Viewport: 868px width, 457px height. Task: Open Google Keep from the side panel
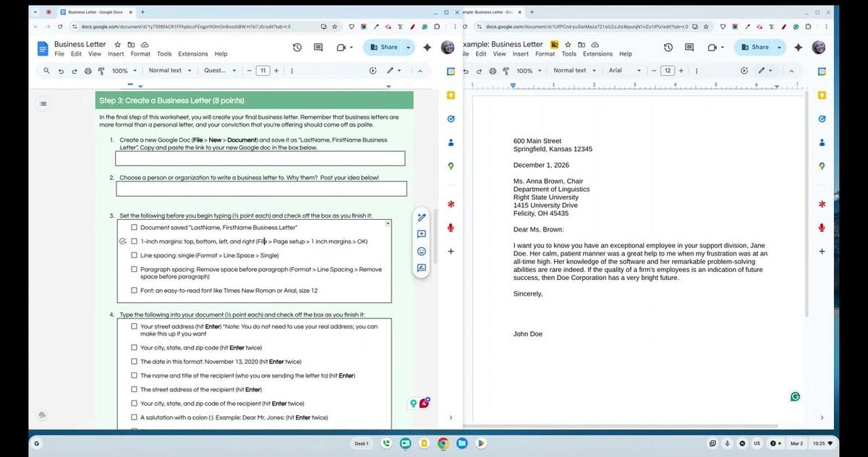tap(451, 95)
